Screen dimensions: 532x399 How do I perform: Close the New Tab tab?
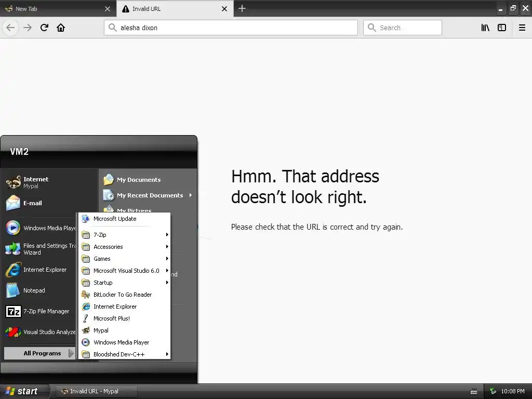[x=108, y=9]
